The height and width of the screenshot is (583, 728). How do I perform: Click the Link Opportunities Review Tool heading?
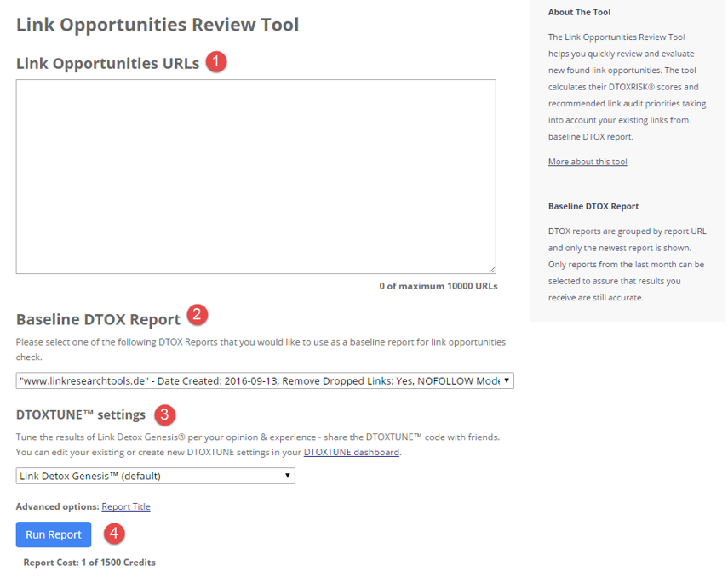coord(158,25)
